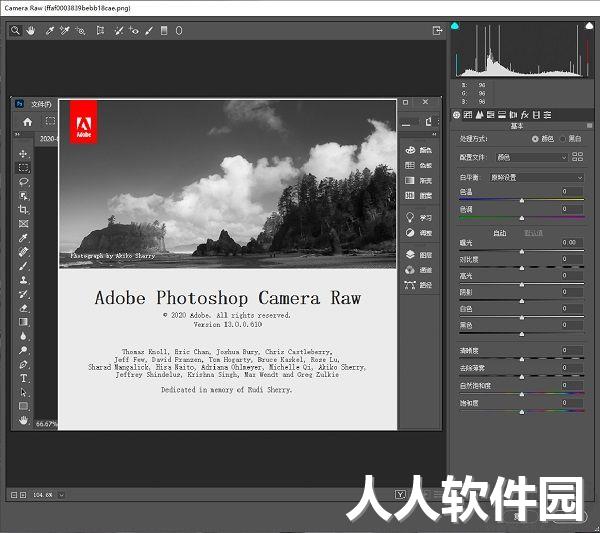Activate the Color Sampler tool
The height and width of the screenshot is (533, 600).
click(x=65, y=31)
